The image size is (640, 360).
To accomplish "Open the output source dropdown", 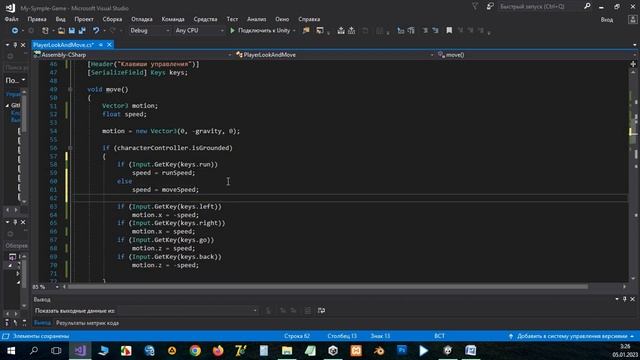I will pos(188,311).
